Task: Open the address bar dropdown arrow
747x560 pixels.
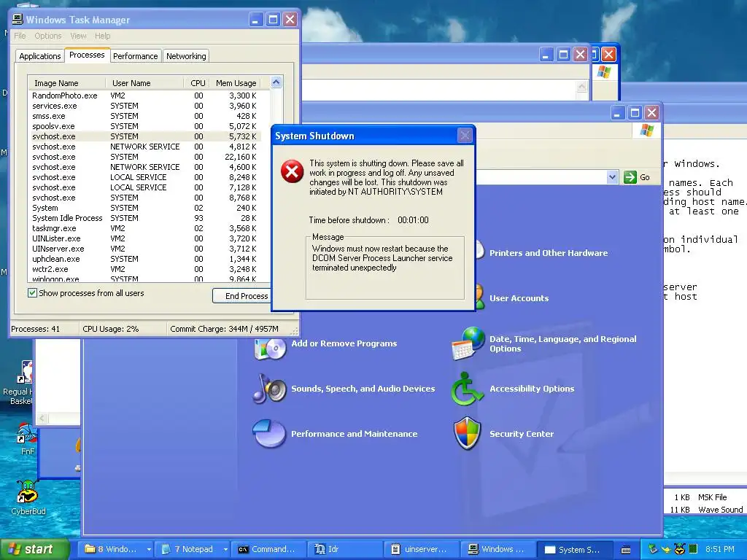Action: (612, 177)
